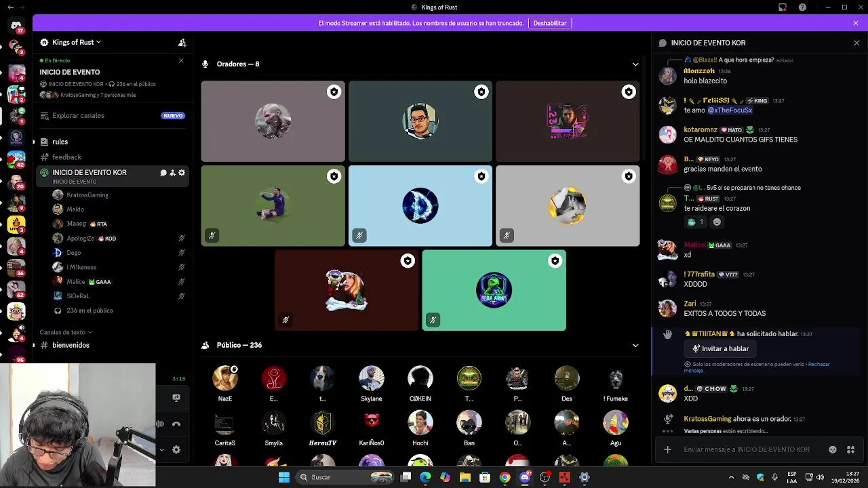Open Microsoft Store from taskbar
Viewport: 868px width, 488px height.
pos(485,477)
